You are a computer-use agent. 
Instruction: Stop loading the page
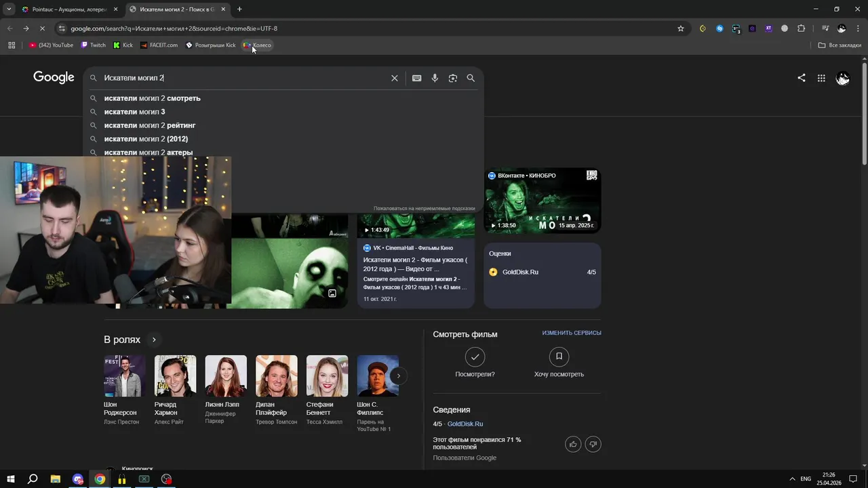[42, 28]
